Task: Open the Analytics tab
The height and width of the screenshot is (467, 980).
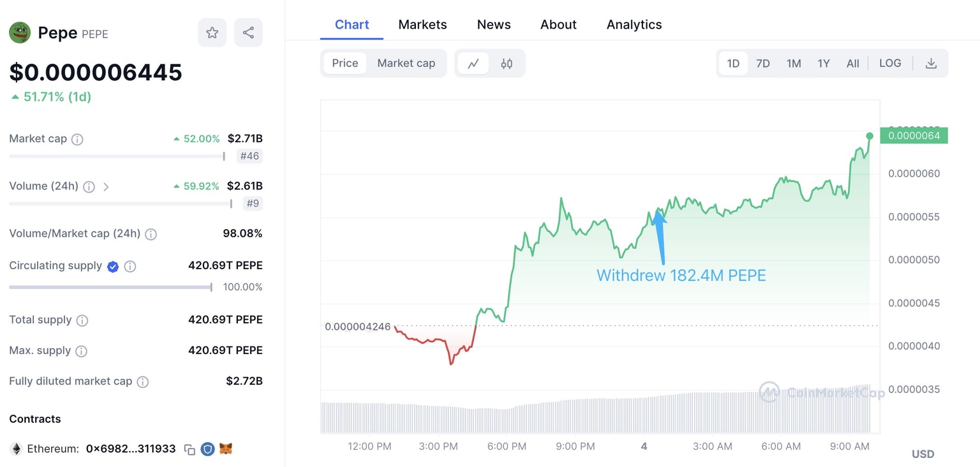Action: (x=634, y=24)
